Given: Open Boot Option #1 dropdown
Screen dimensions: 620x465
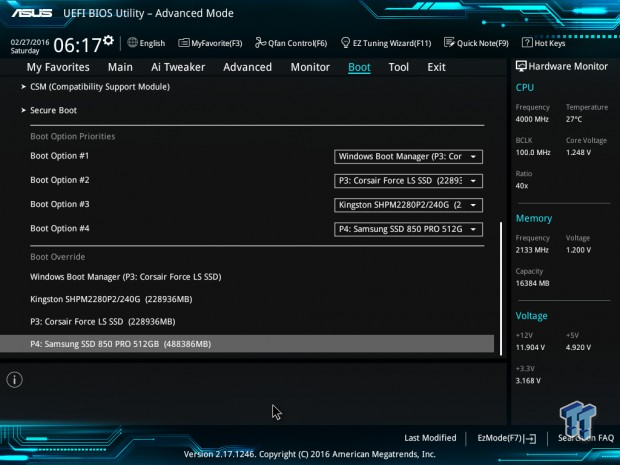Looking at the screenshot, I should [408, 157].
